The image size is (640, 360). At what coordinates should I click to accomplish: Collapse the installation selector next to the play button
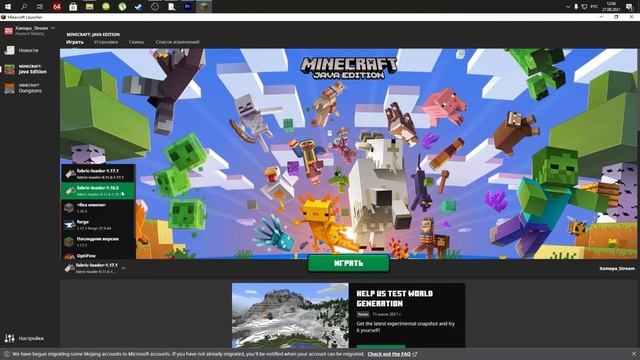click(x=123, y=268)
